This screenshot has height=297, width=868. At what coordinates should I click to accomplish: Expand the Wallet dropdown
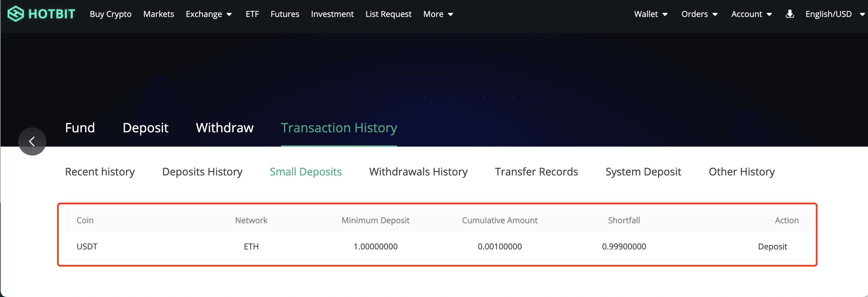point(650,14)
